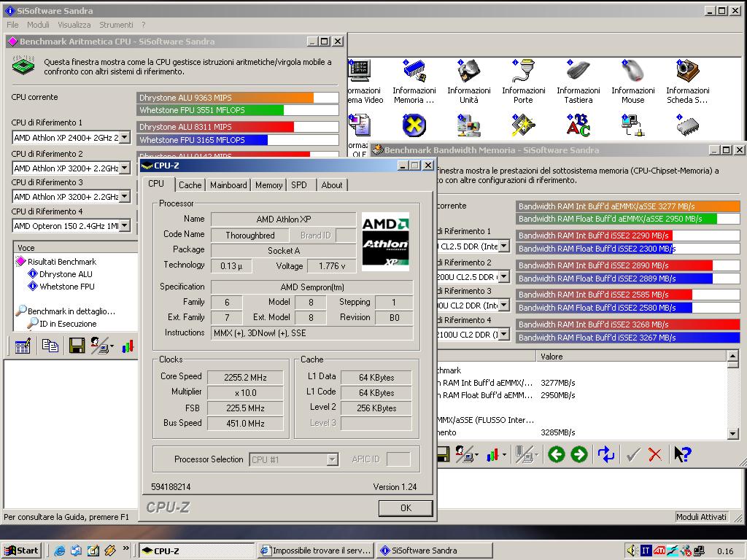Image resolution: width=747 pixels, height=560 pixels.
Task: Open the ABC fonts module icon
Action: pyautogui.click(x=578, y=125)
